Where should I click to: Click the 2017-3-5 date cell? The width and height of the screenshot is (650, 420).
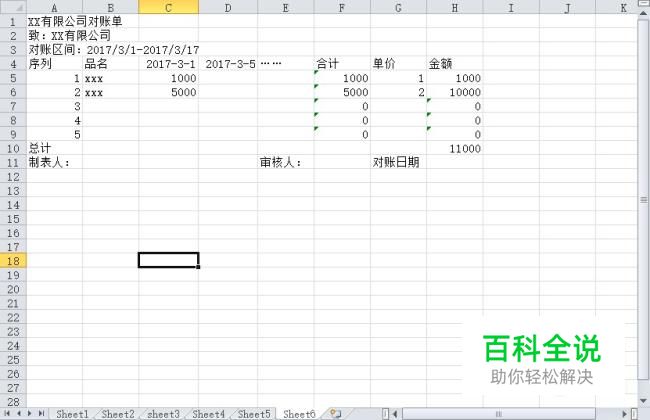click(228, 63)
